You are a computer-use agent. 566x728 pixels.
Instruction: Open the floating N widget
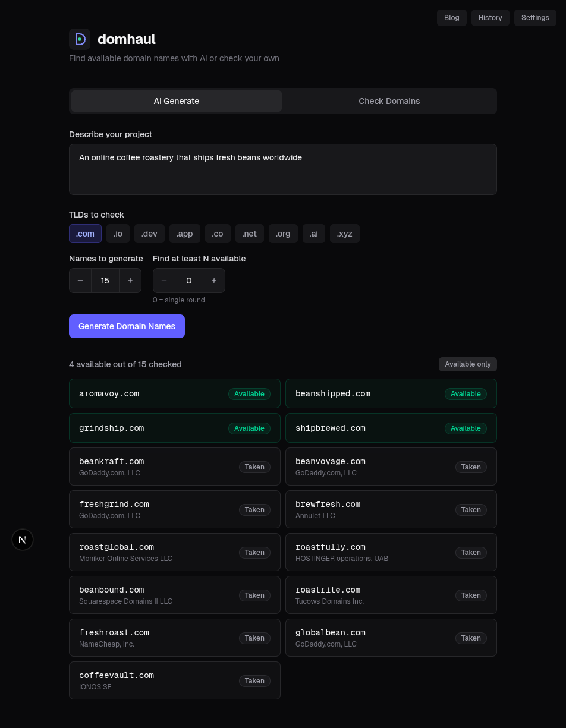(x=22, y=540)
